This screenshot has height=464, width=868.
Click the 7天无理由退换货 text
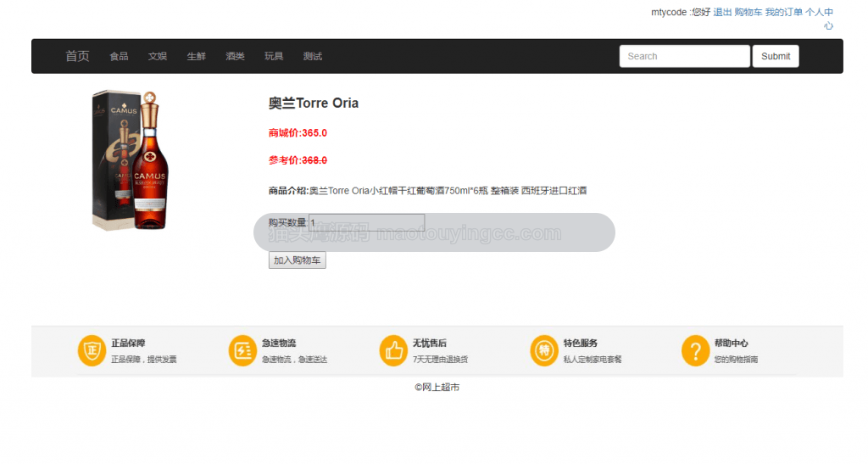click(440, 360)
